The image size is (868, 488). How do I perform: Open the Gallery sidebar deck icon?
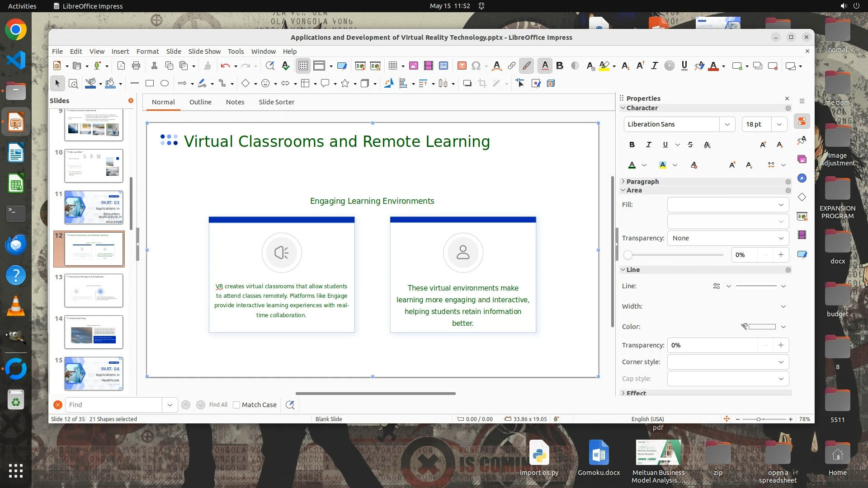pos(802,159)
